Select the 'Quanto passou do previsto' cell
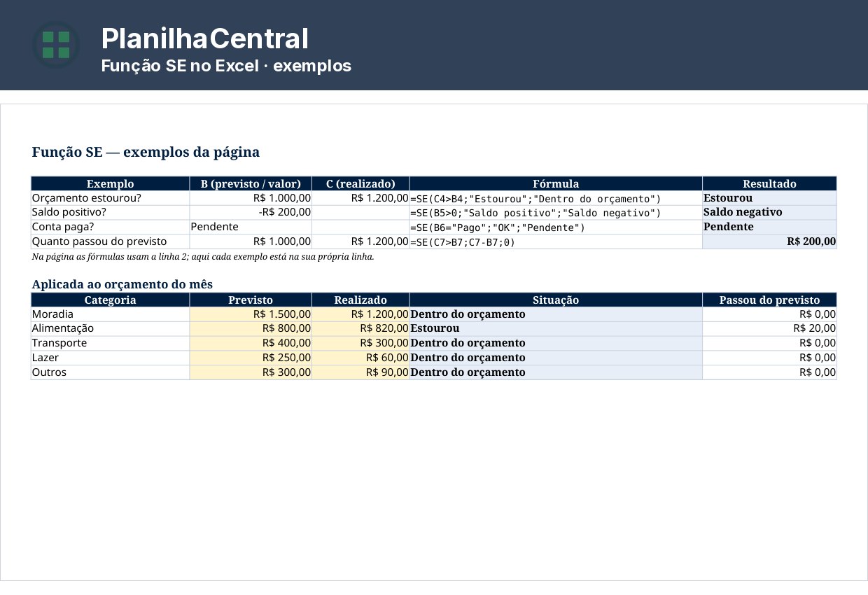868x595 pixels. click(111, 241)
